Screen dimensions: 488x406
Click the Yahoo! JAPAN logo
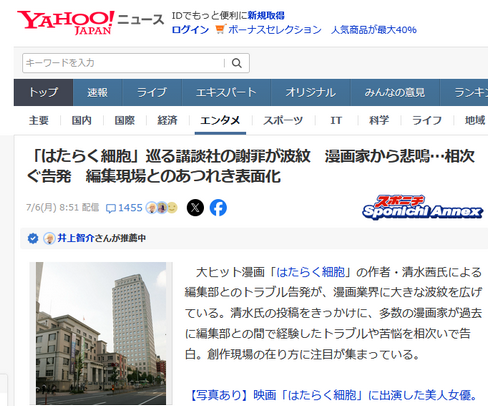(66, 22)
